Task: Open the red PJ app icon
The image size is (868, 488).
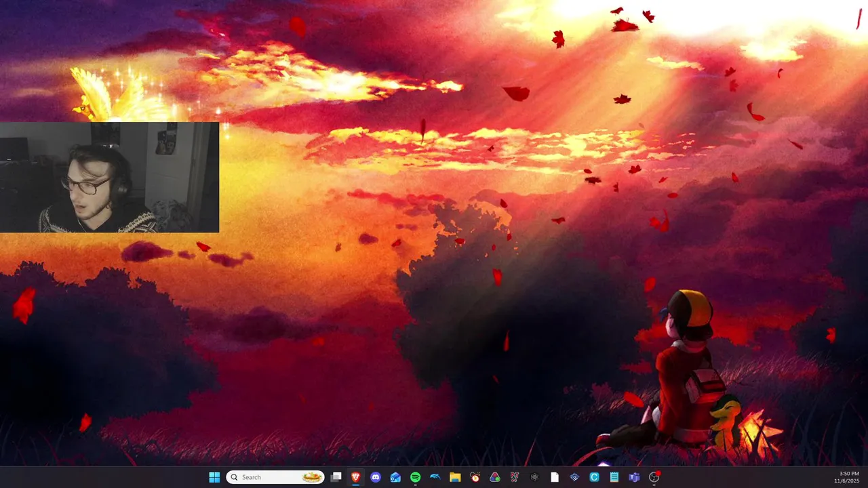Action: pyautogui.click(x=515, y=477)
